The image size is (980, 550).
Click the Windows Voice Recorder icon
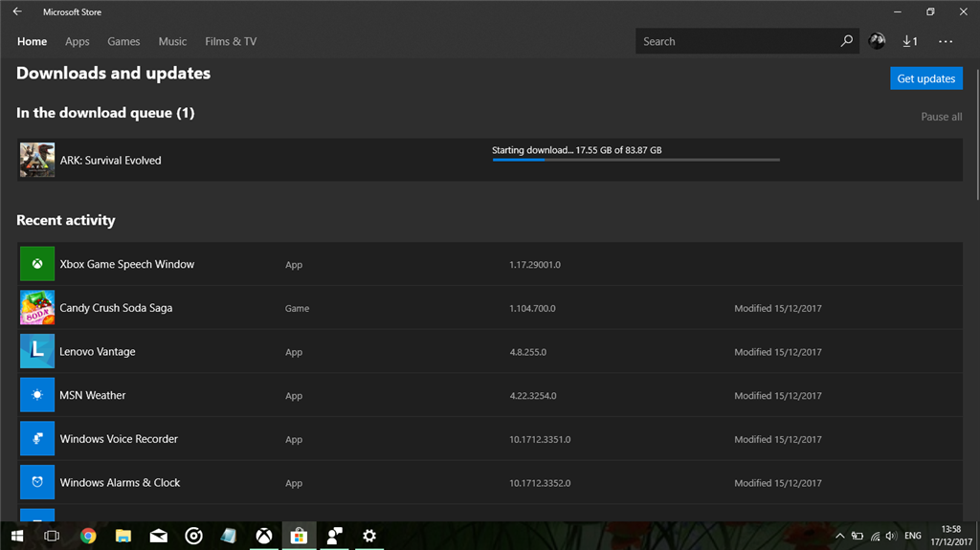point(37,439)
